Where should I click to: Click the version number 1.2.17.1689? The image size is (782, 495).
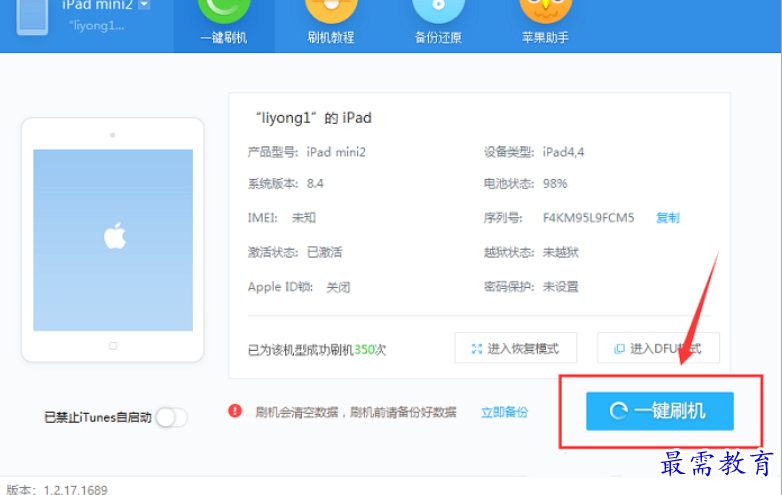click(75, 489)
